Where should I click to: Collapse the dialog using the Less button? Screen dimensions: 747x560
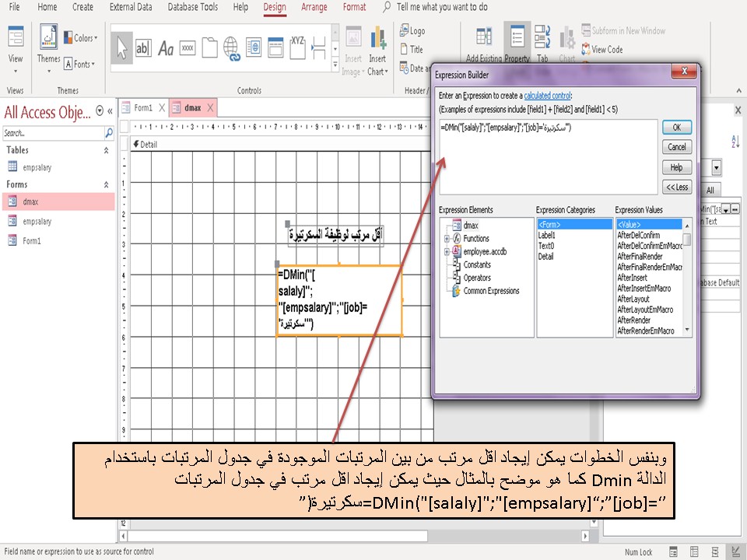[675, 187]
